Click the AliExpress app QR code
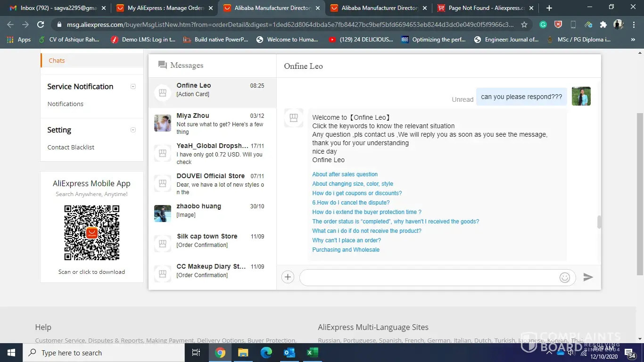The height and width of the screenshot is (362, 644). click(x=92, y=233)
